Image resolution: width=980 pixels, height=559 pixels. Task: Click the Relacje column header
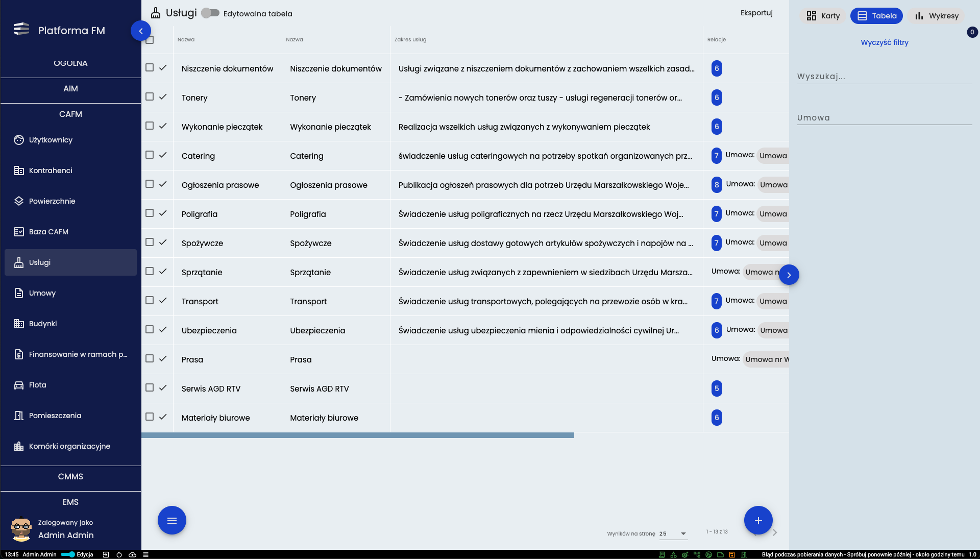(716, 39)
